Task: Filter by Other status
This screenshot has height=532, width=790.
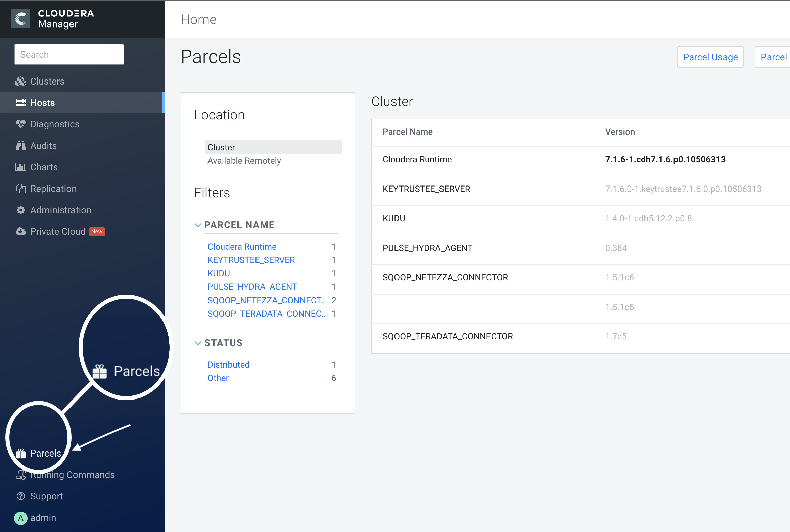Action: point(218,378)
